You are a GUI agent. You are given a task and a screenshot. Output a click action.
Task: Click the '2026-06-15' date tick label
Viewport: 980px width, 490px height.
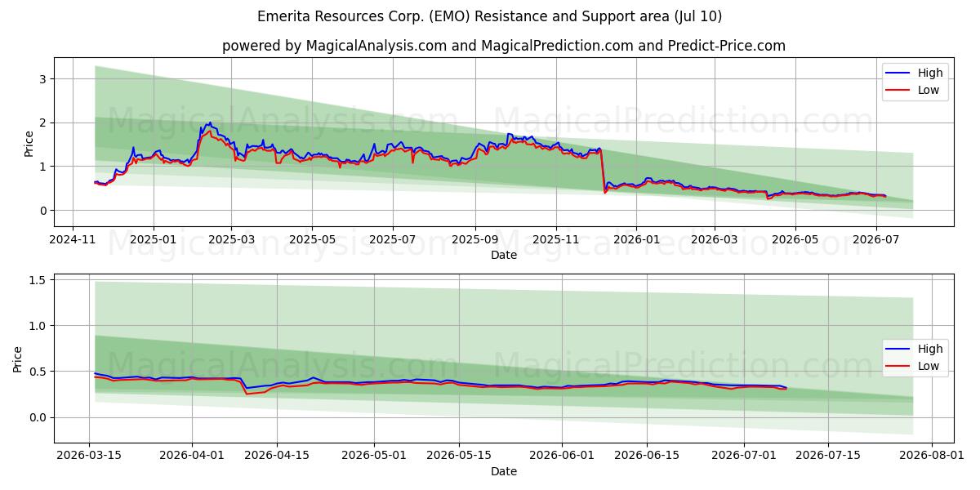click(x=647, y=455)
